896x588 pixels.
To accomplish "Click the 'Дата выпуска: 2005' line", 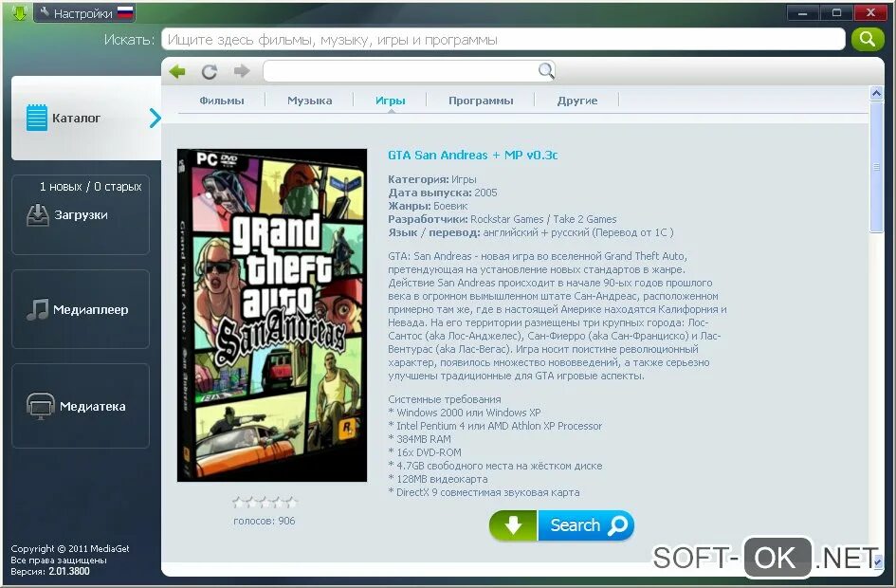I will click(x=443, y=193).
